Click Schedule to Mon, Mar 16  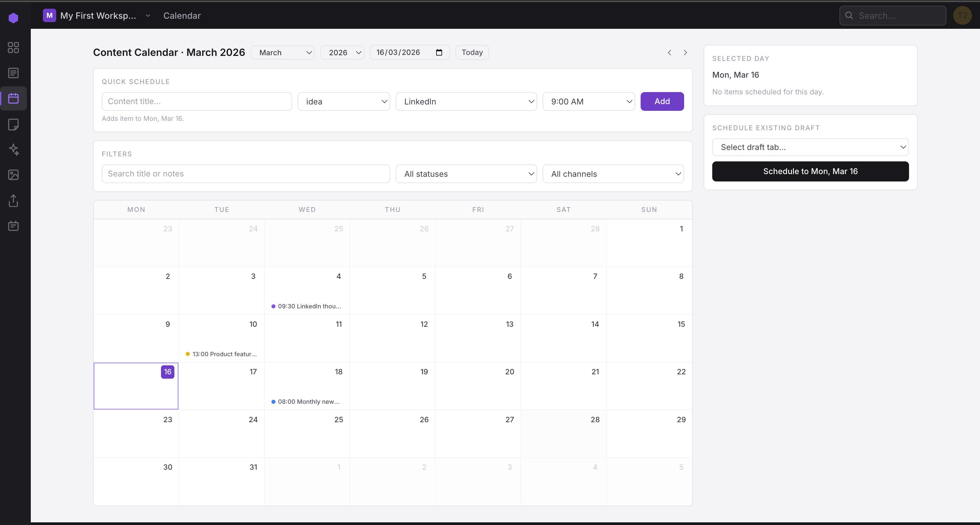[x=810, y=171]
